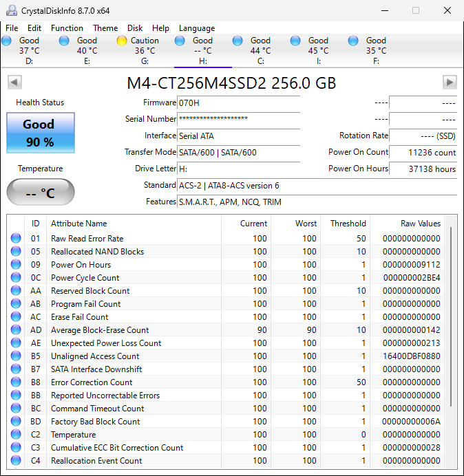Click the Features field with S.M.A.R.T., APM
This screenshot has width=464, height=476.
tap(317, 202)
